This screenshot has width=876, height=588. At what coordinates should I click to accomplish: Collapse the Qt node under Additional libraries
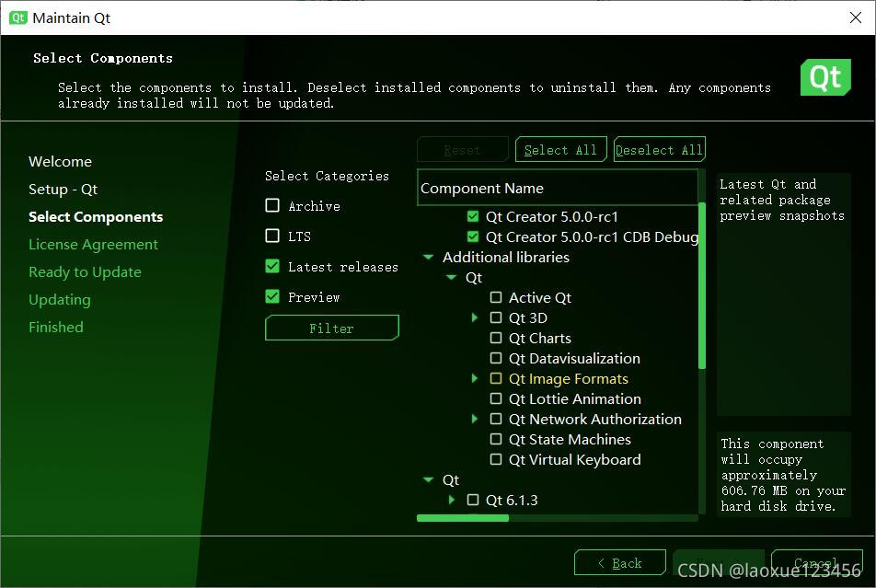[452, 277]
